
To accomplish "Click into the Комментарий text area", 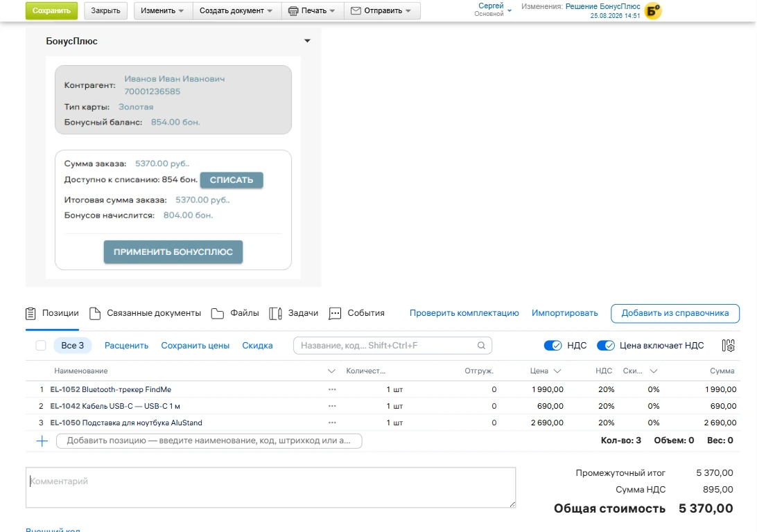I will [x=270, y=487].
